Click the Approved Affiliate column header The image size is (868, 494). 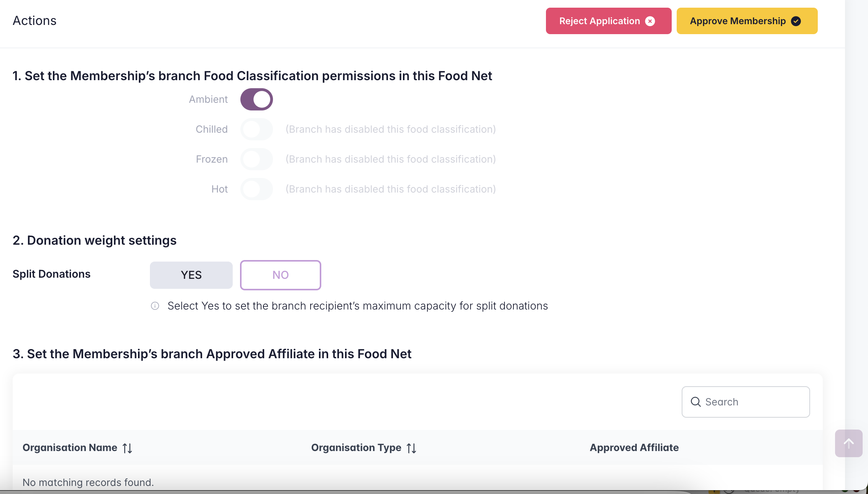coord(634,448)
